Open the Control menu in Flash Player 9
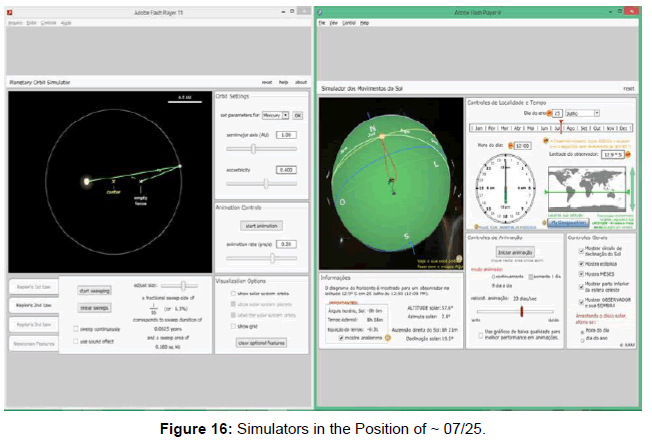 point(350,21)
